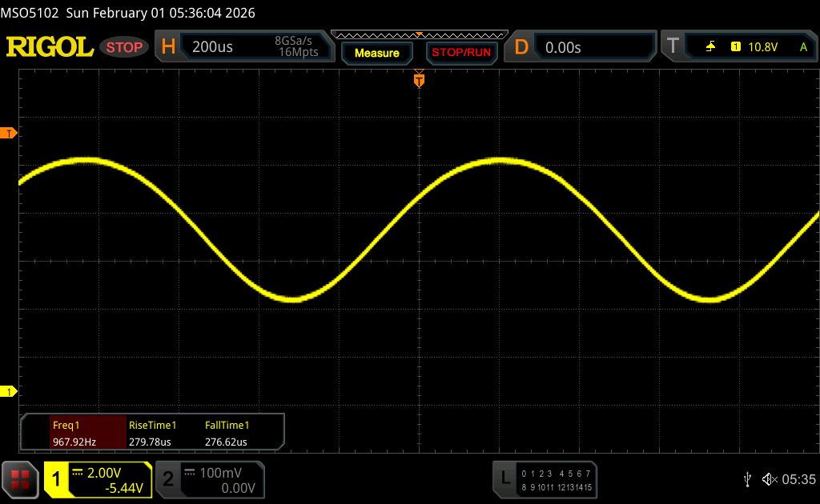This screenshot has height=504, width=820.
Task: Open the red grid function menu icon
Action: click(20, 479)
